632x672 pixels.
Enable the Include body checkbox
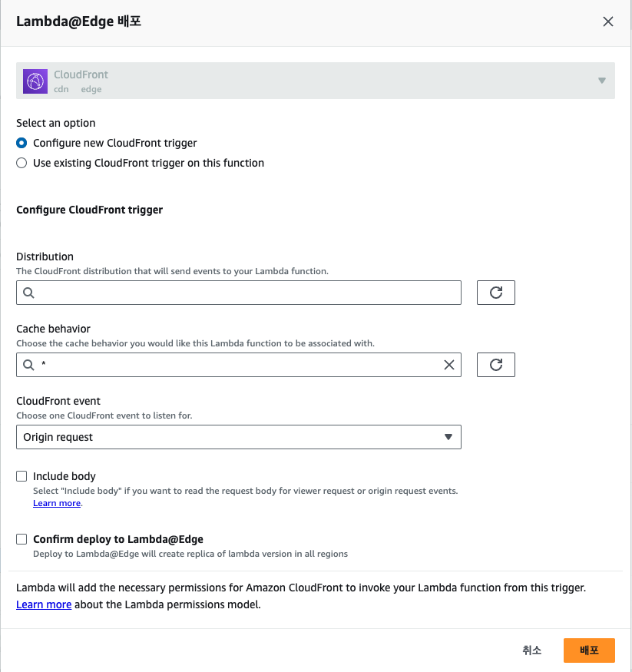[22, 476]
